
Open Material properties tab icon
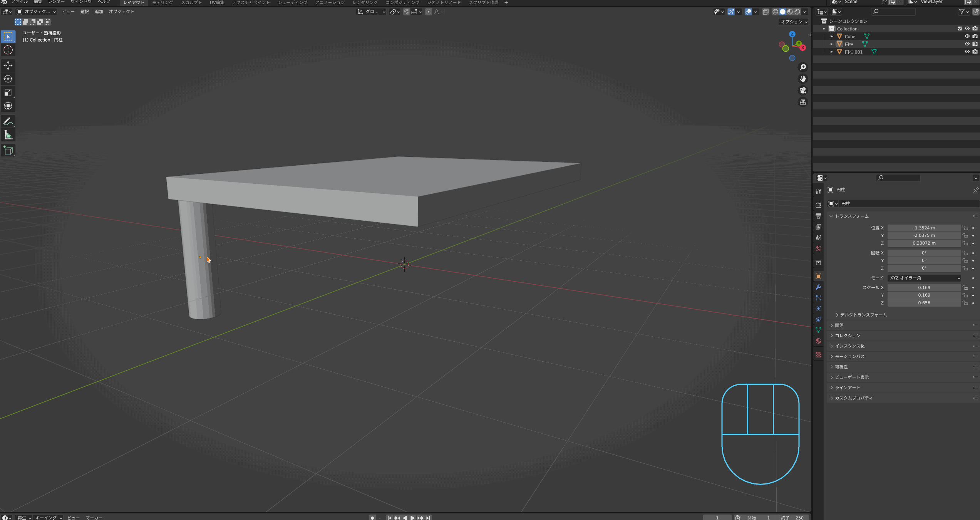tap(819, 341)
